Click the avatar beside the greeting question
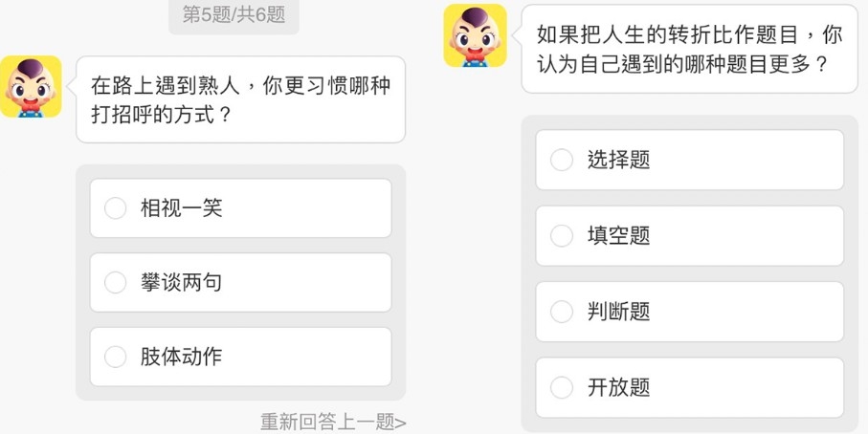The width and height of the screenshot is (868, 434). coord(31,87)
